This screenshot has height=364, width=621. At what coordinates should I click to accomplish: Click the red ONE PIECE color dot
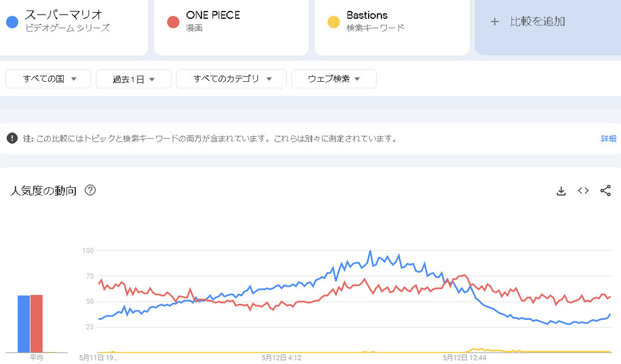pyautogui.click(x=172, y=22)
